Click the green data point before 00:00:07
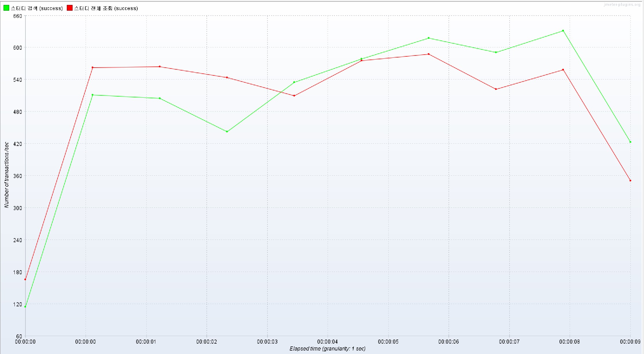This screenshot has height=354, width=644. pos(496,52)
